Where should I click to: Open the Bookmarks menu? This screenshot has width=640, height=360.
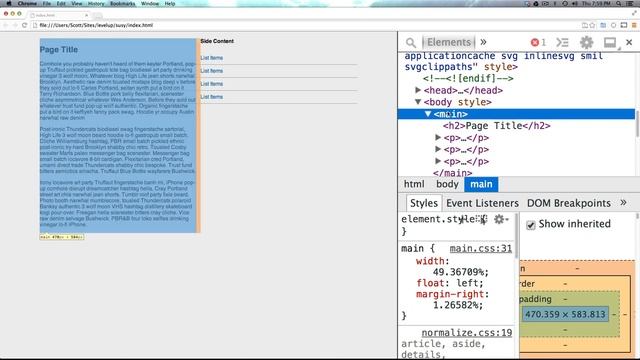(122, 4)
